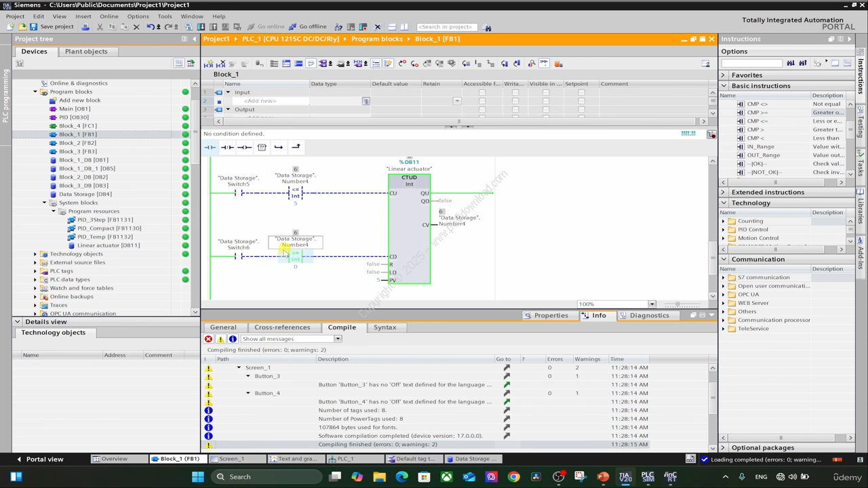Switch to Plant objects tab

pyautogui.click(x=86, y=52)
